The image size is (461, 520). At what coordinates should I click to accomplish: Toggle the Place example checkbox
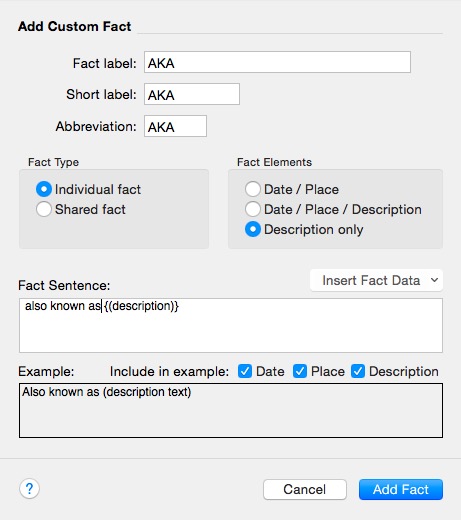(300, 371)
